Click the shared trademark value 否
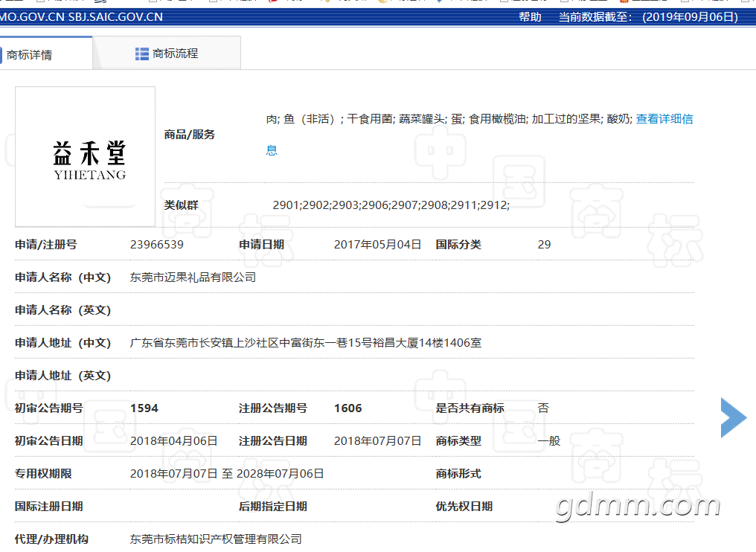This screenshot has height=552, width=756. 543,408
